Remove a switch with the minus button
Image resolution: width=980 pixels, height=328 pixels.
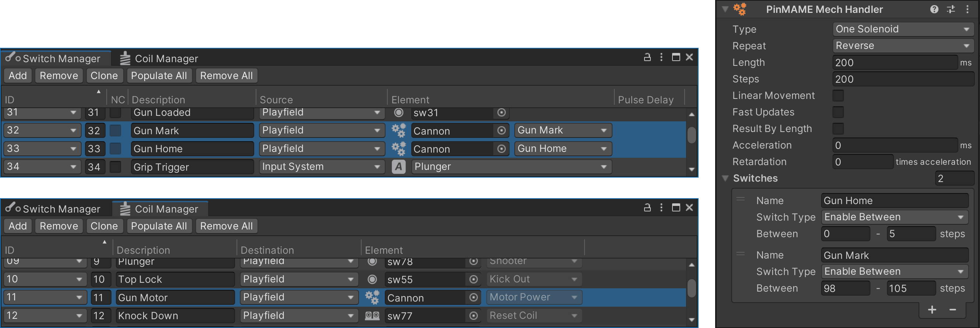pos(953,310)
